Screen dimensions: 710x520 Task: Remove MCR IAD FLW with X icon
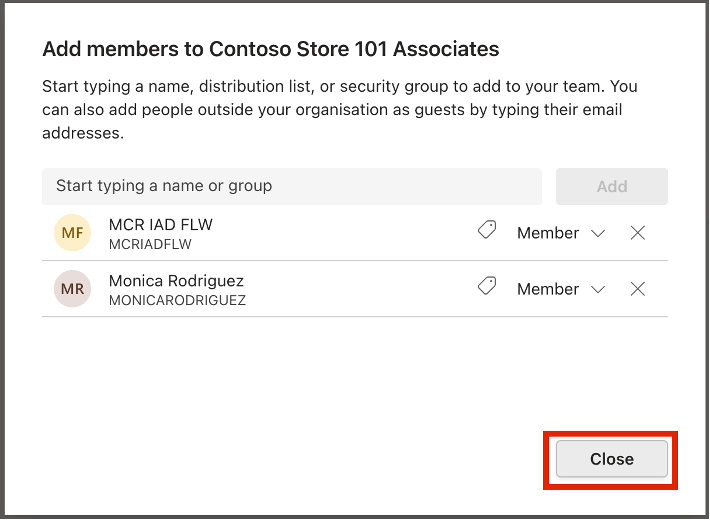coord(638,233)
